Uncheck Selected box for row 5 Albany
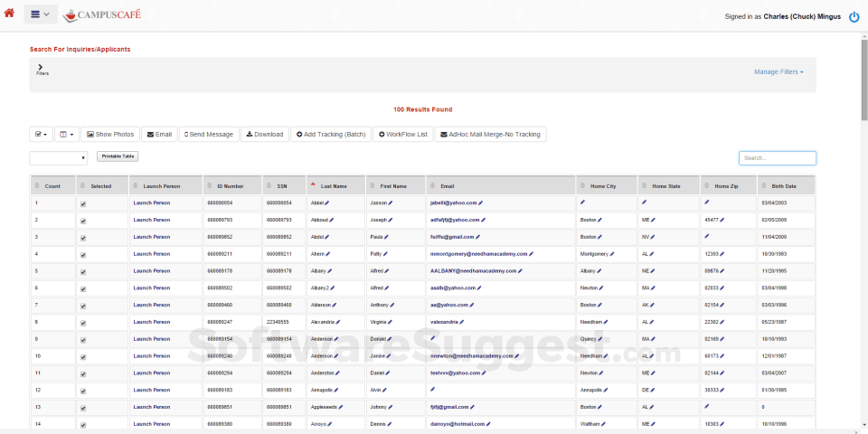This screenshot has width=868, height=434. coord(83,272)
